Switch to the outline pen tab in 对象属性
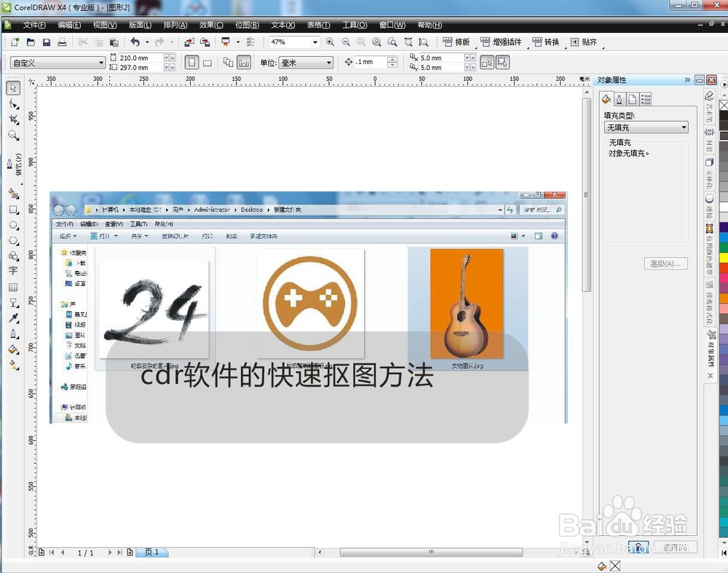This screenshot has width=728, height=573. click(x=620, y=99)
